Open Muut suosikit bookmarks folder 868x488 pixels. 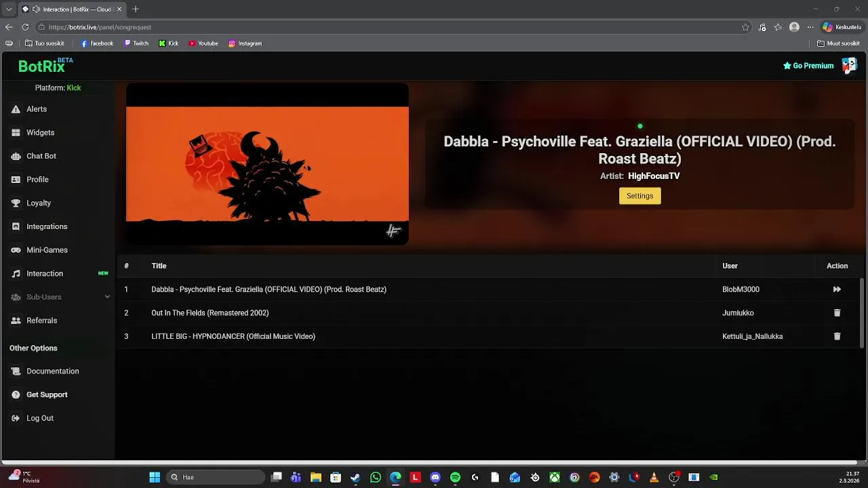838,43
